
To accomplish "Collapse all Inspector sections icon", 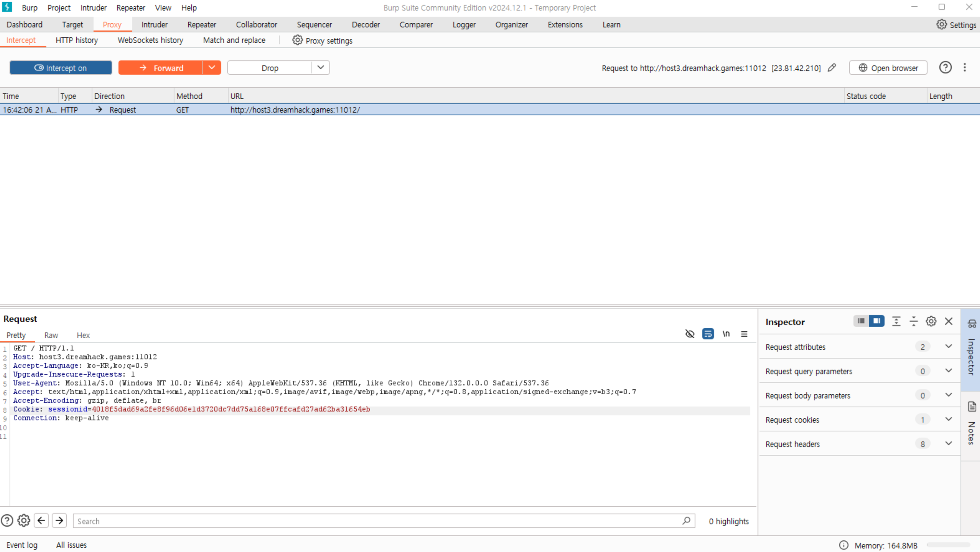I will click(913, 321).
